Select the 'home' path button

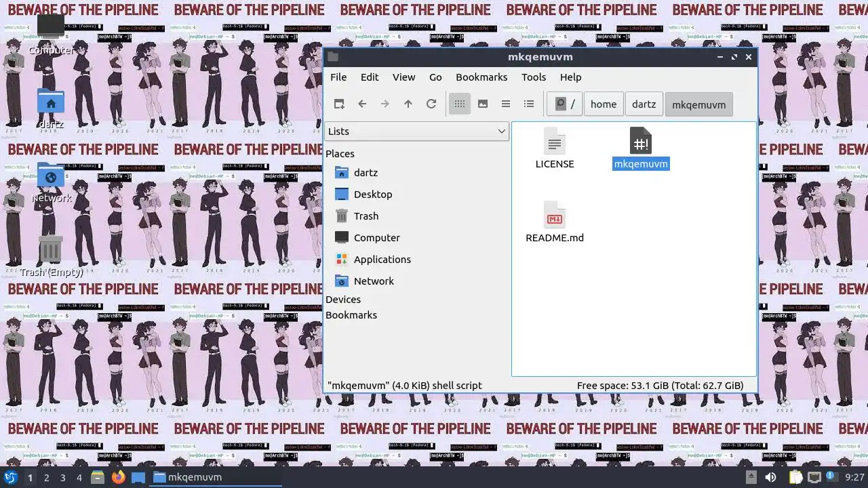pos(604,104)
